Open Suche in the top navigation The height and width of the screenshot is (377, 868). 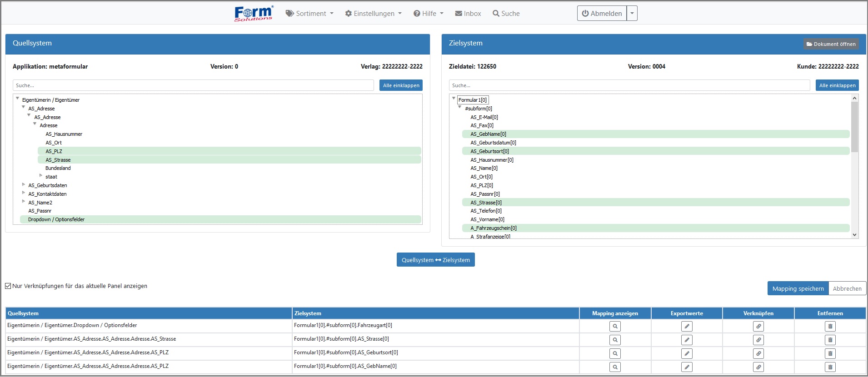pos(506,14)
